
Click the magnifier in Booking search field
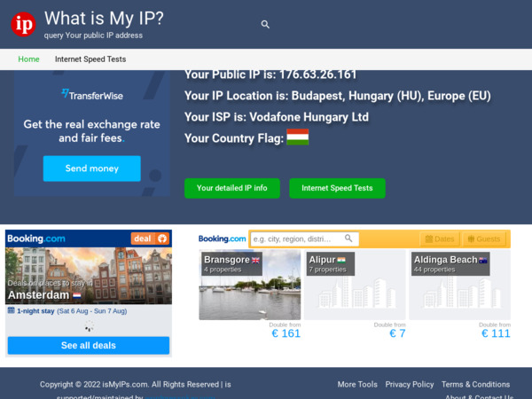(x=348, y=239)
